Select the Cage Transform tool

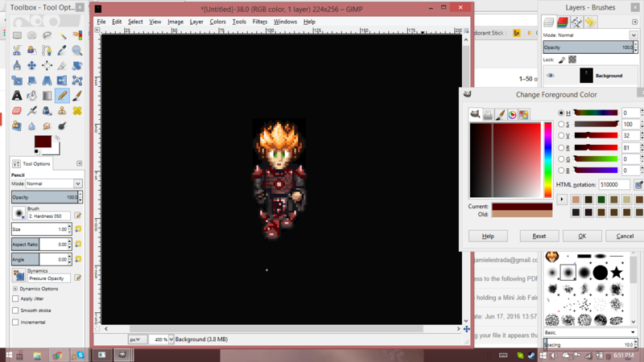pos(76,81)
